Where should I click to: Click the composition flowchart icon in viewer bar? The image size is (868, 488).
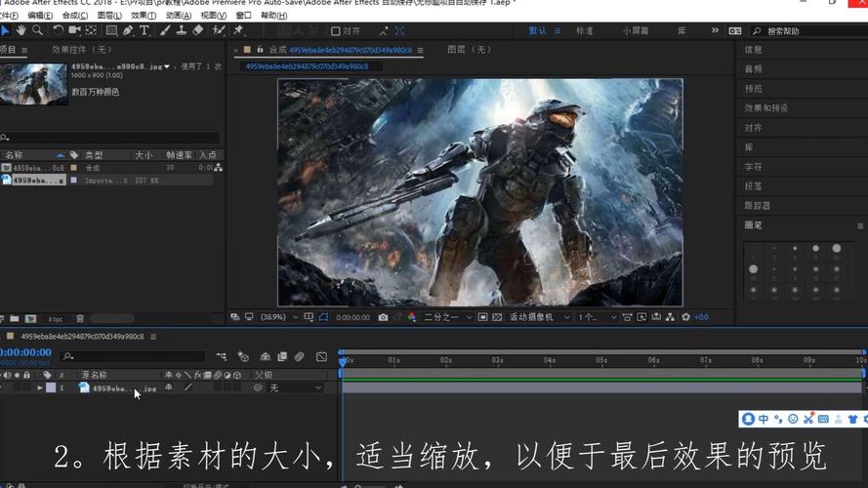coord(670,317)
